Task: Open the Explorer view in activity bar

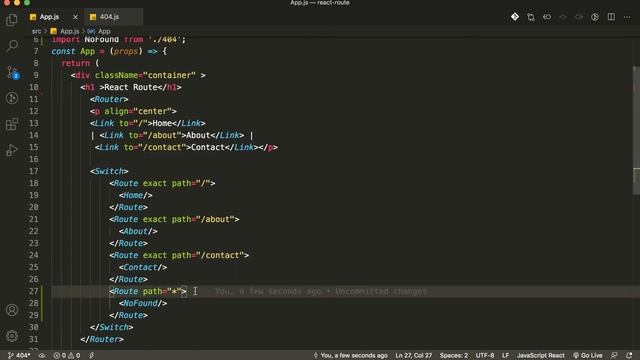Action: [12, 20]
